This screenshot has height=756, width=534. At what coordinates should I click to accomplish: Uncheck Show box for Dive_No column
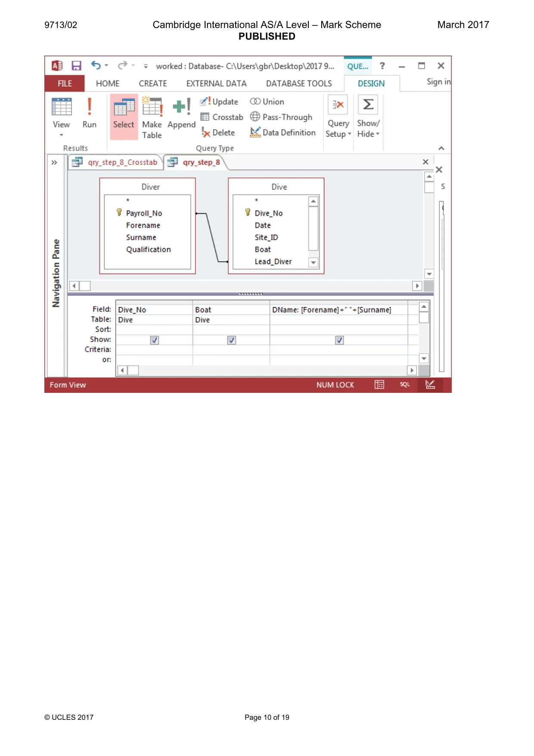click(155, 340)
